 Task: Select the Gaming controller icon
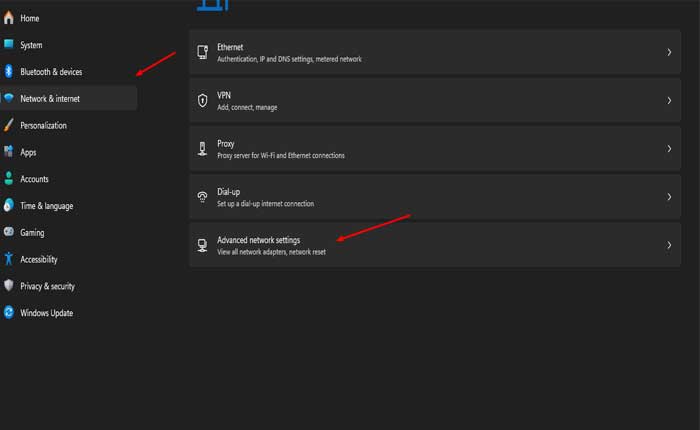pos(9,232)
